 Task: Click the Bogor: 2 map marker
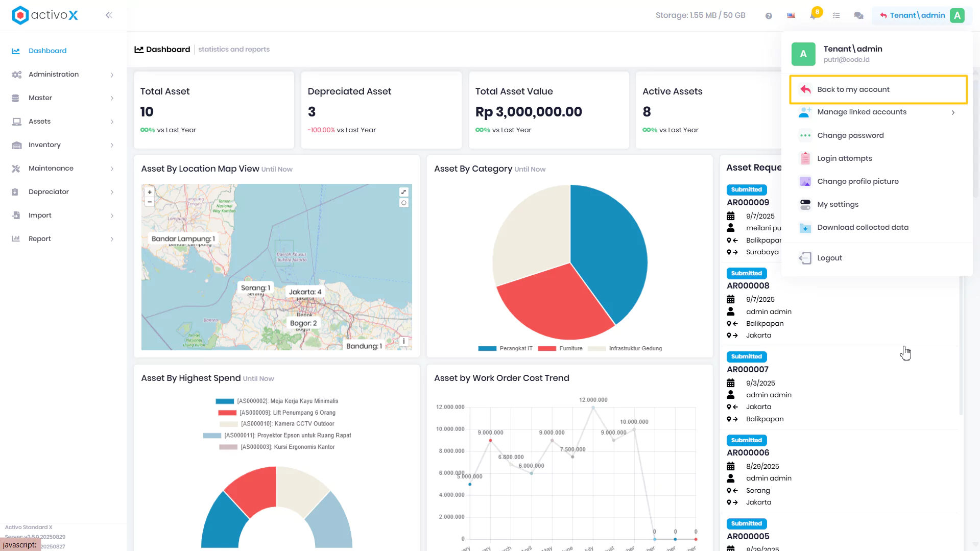tap(303, 323)
